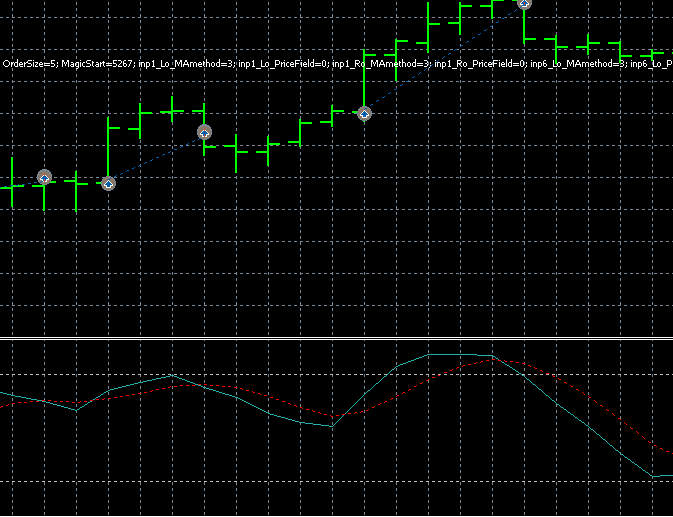673x517 pixels.
Task: Click the "inp1_Lo_MAmethod=3;" text
Action: (187, 64)
